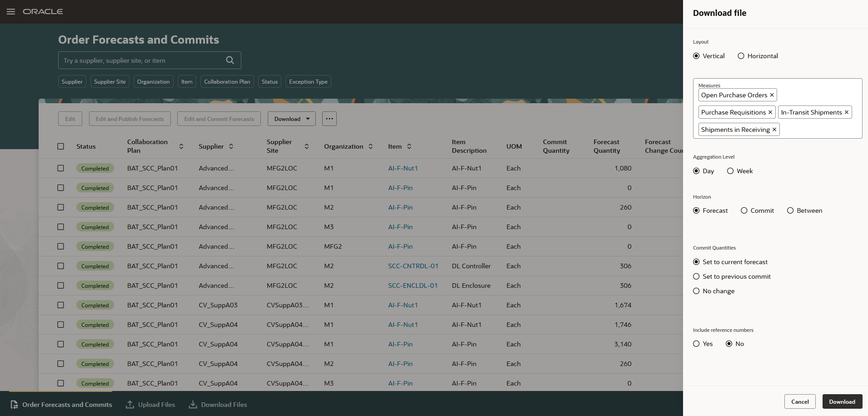Screen dimensions: 868x416
Task: Switch to Order Forecasts and Commits tab
Action: (61, 404)
